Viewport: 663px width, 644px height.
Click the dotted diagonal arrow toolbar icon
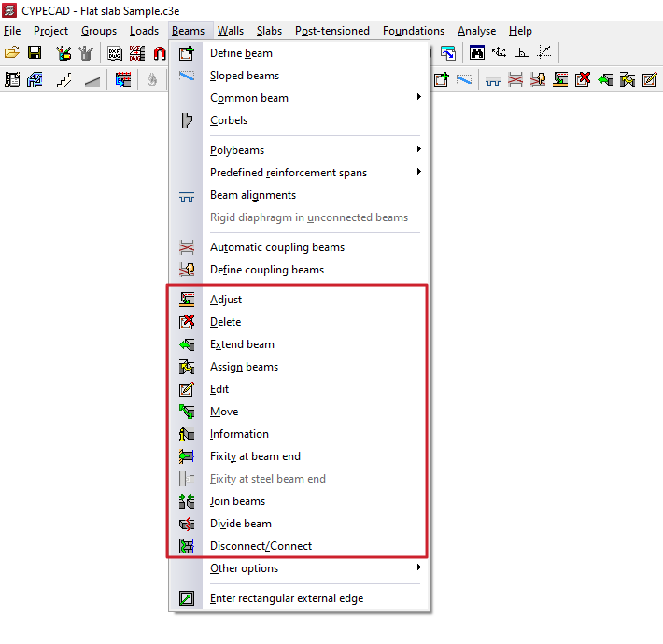(x=544, y=53)
